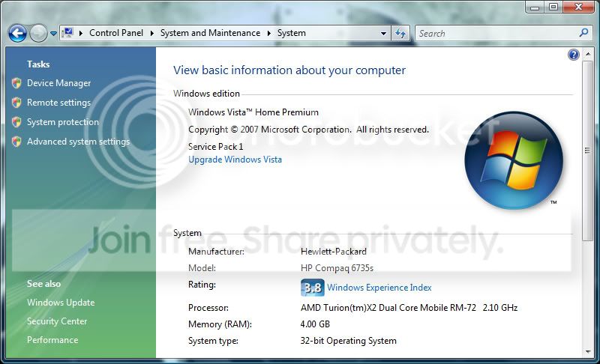Screen dimensions: 600x364
Task: Select the '4.00 GB' memory value
Action: tap(315, 324)
